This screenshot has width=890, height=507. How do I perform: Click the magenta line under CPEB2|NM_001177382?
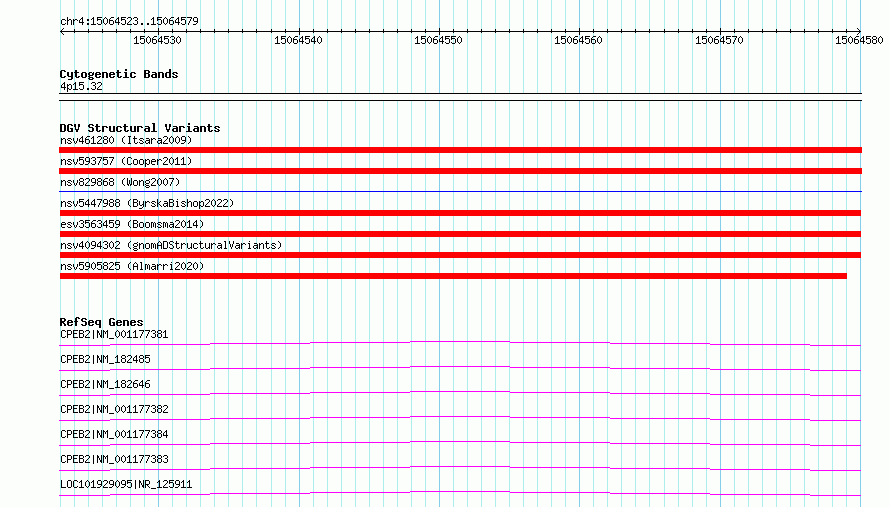[460, 418]
